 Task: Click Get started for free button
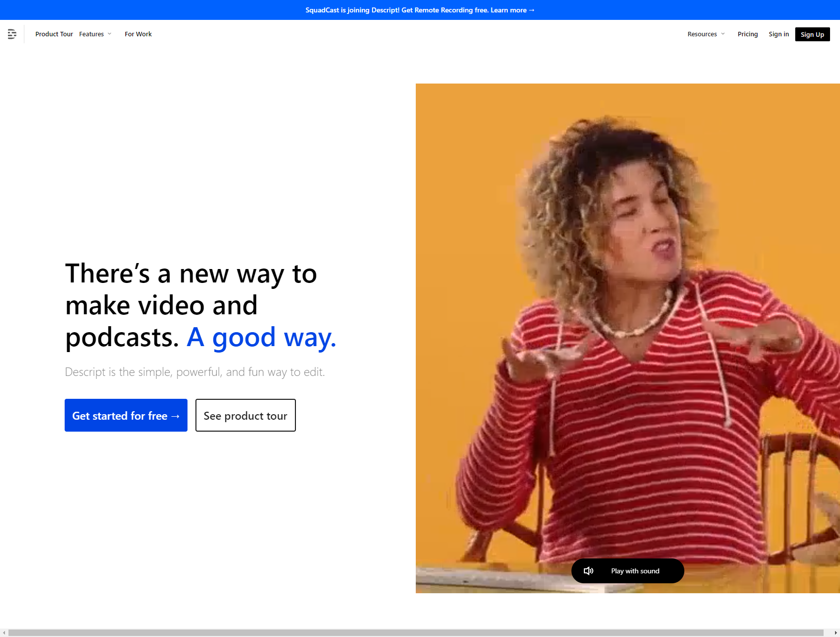[x=126, y=415]
